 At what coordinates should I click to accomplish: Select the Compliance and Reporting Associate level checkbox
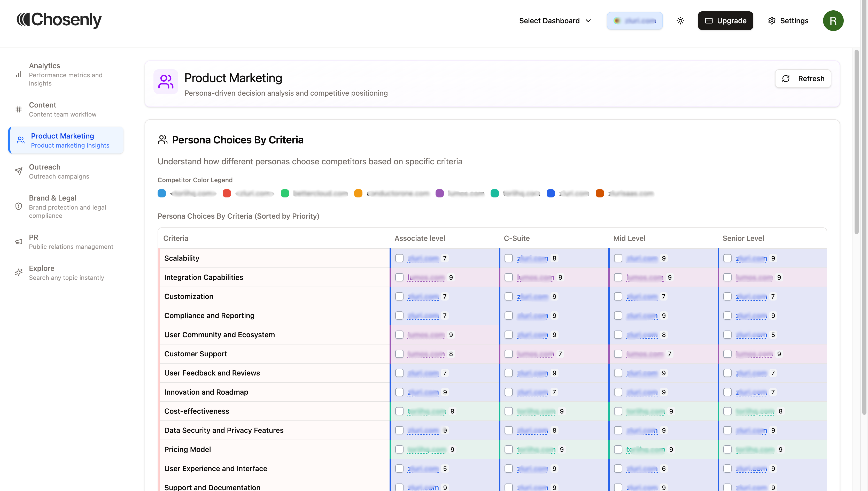(399, 316)
